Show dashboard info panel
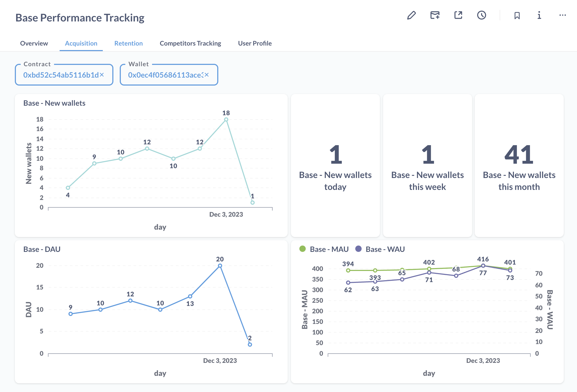 coord(539,15)
